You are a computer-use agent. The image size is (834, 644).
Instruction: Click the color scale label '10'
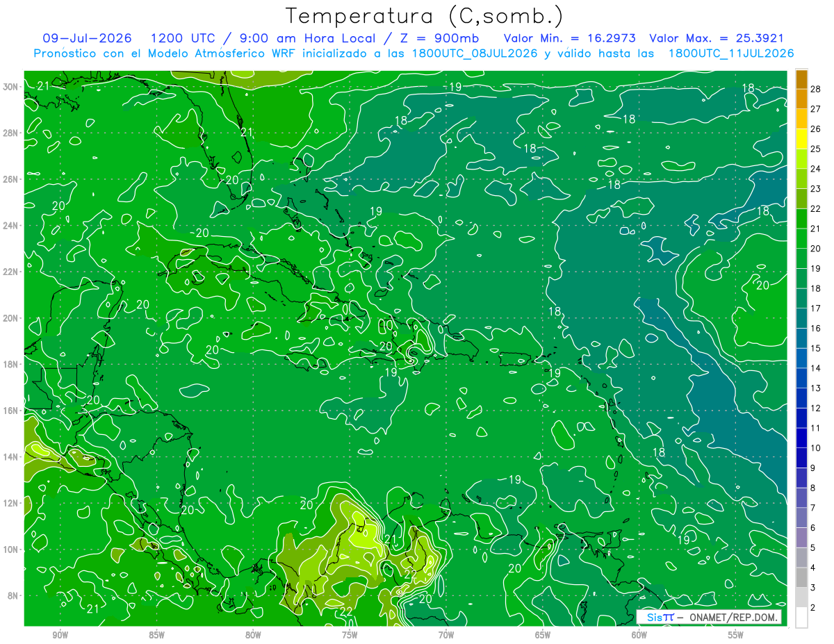pyautogui.click(x=815, y=448)
